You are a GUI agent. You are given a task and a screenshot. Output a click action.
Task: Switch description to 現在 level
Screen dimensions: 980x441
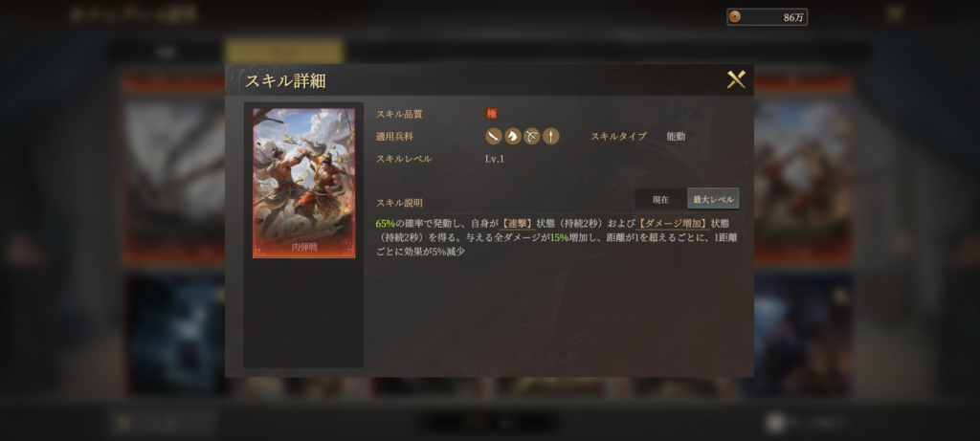(x=660, y=199)
